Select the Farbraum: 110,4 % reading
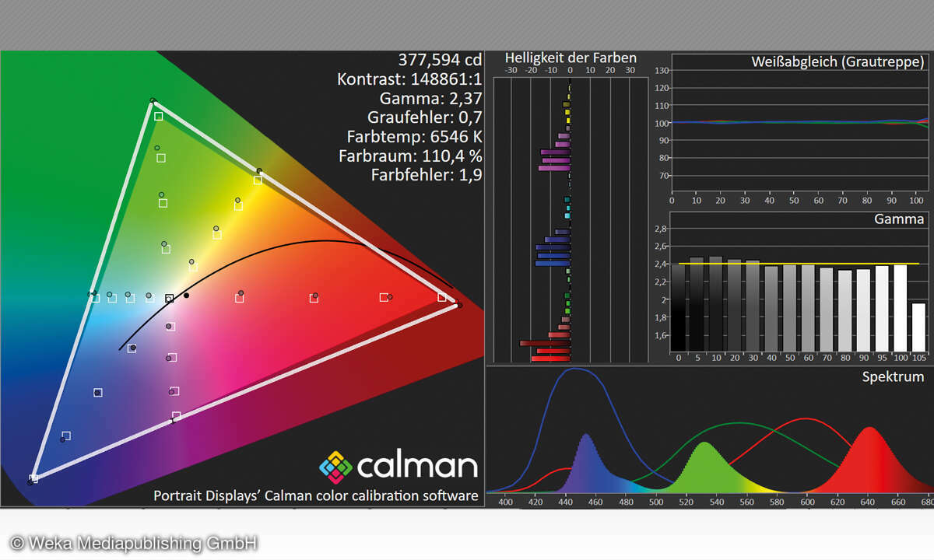This screenshot has height=560, width=934. pyautogui.click(x=410, y=156)
